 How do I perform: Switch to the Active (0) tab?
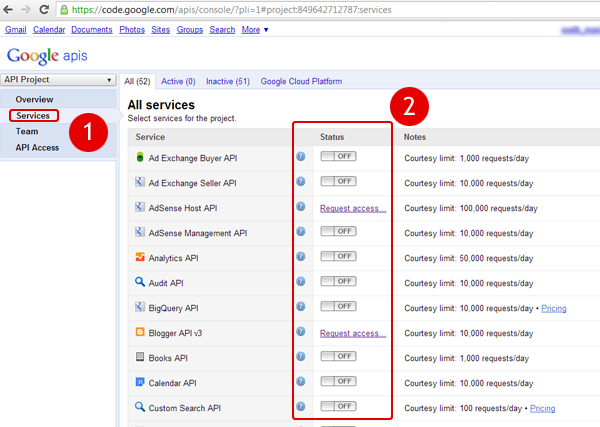coord(178,81)
